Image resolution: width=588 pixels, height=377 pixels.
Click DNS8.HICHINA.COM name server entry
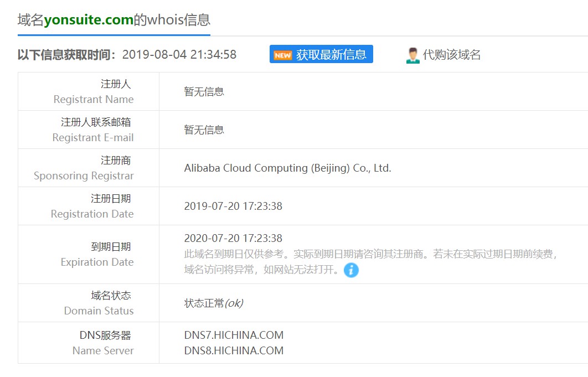click(x=234, y=350)
